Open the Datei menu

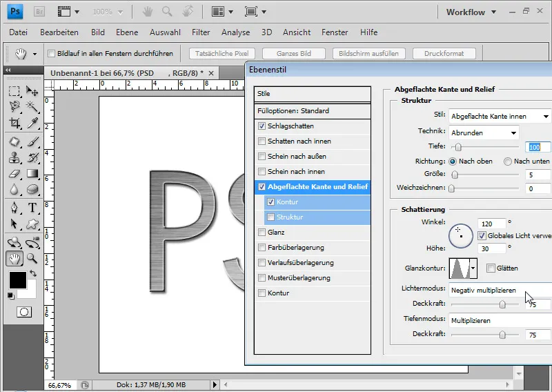(19, 32)
